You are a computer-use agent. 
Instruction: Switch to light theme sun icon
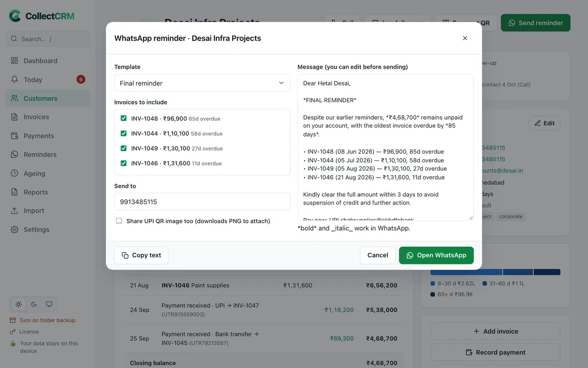click(x=19, y=304)
